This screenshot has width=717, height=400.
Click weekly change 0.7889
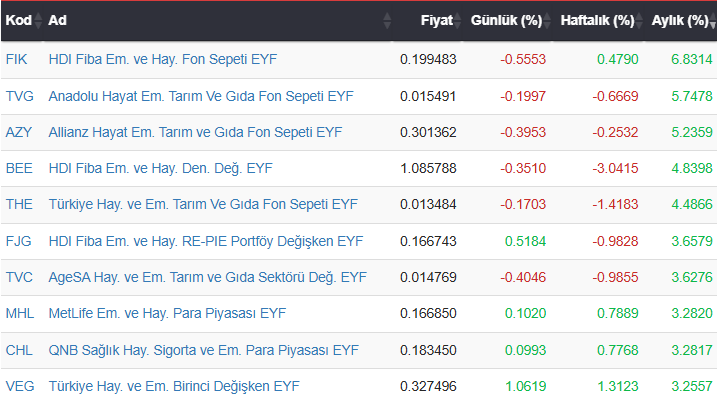[x=618, y=314]
